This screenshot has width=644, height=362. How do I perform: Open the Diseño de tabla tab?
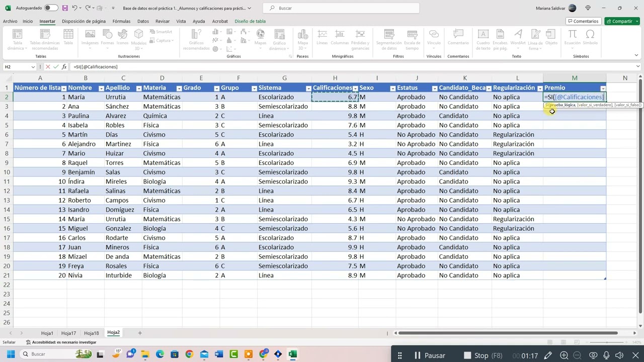250,21
